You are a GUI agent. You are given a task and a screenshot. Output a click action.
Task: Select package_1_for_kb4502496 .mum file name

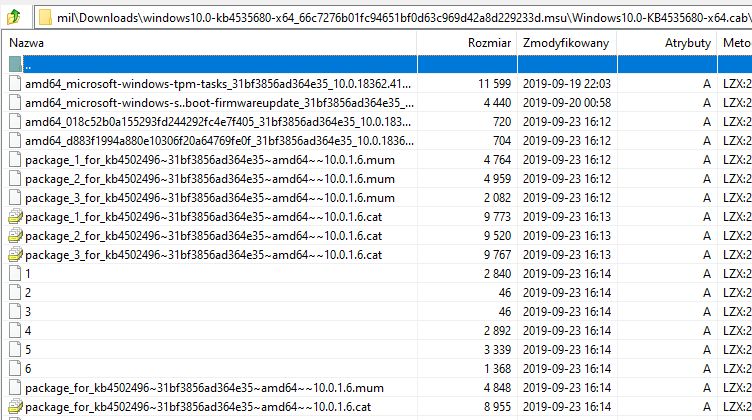click(x=210, y=160)
